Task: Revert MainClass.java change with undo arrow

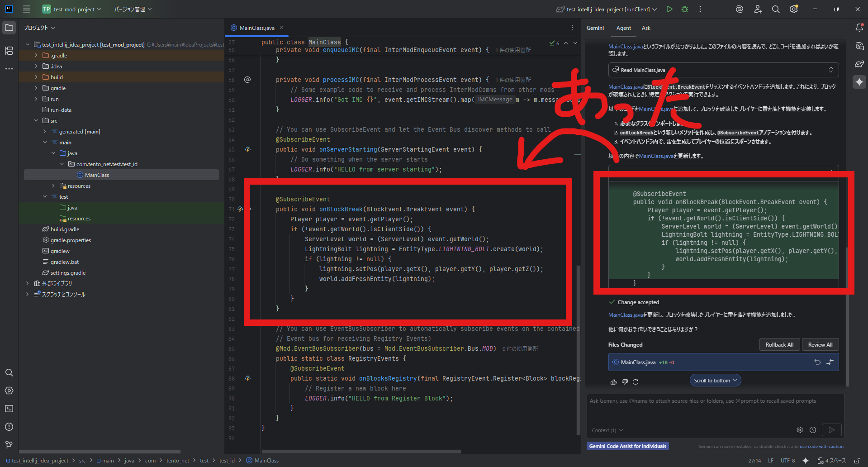Action: [x=817, y=362]
